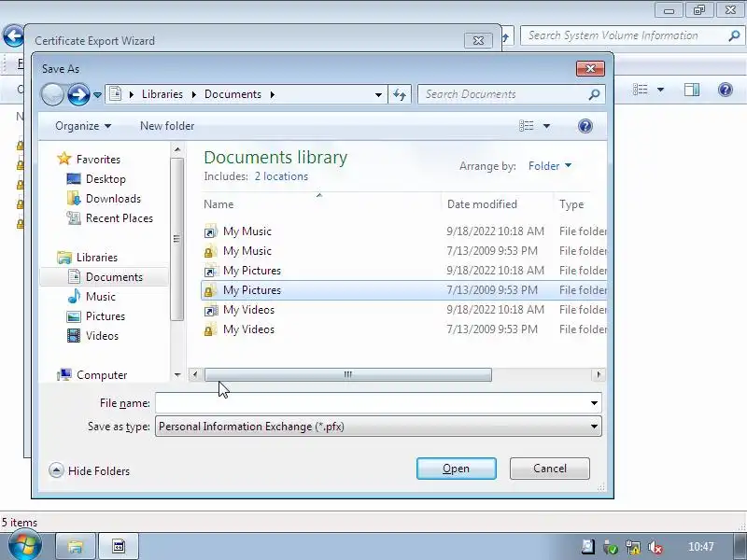Click the Documents breadcrumb segment
The width and height of the screenshot is (747, 560).
(x=233, y=94)
